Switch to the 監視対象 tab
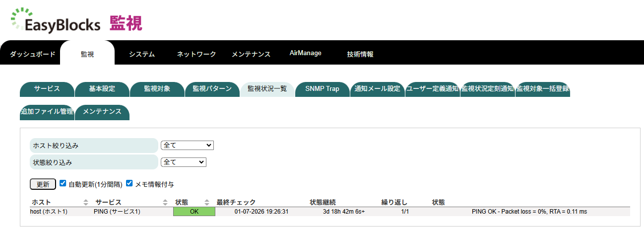The width and height of the screenshot is (644, 231). click(157, 89)
